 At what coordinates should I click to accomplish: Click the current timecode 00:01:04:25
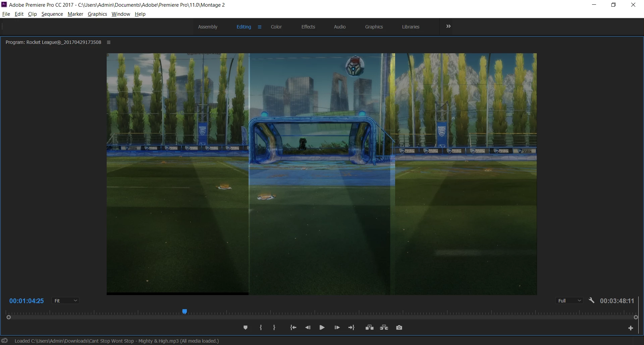click(26, 301)
